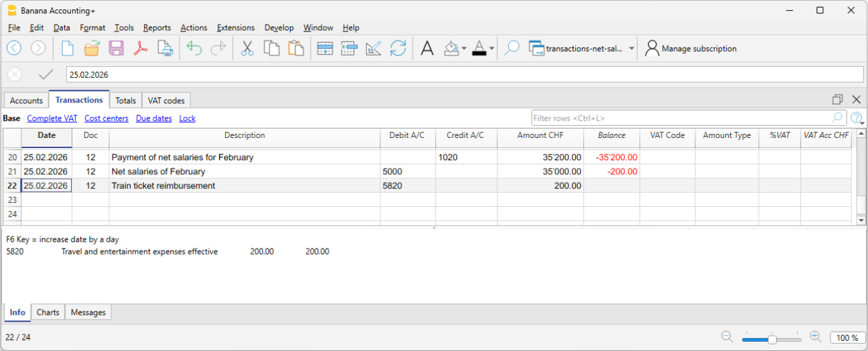Open the Reports menu
The height and width of the screenshot is (351, 868).
pyautogui.click(x=157, y=27)
